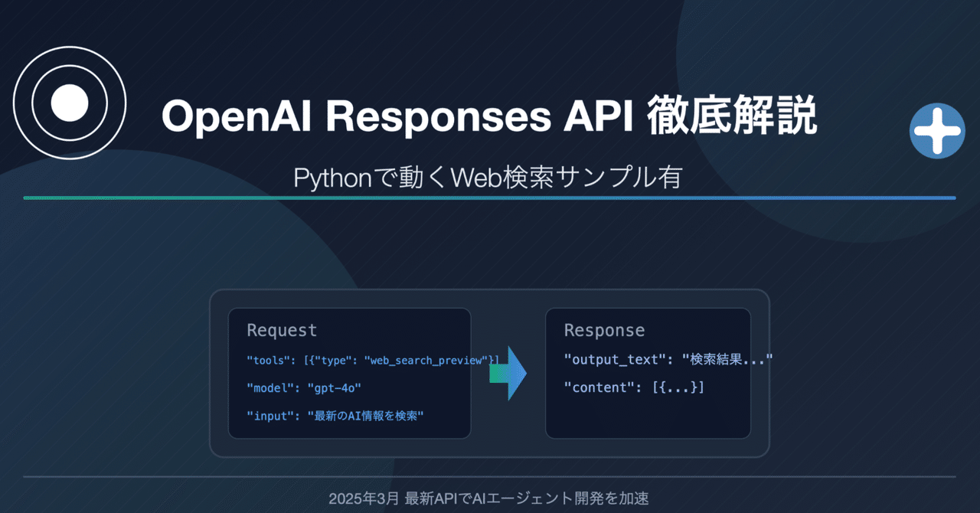
Task: Click the "output_text" result line
Action: click(x=668, y=359)
